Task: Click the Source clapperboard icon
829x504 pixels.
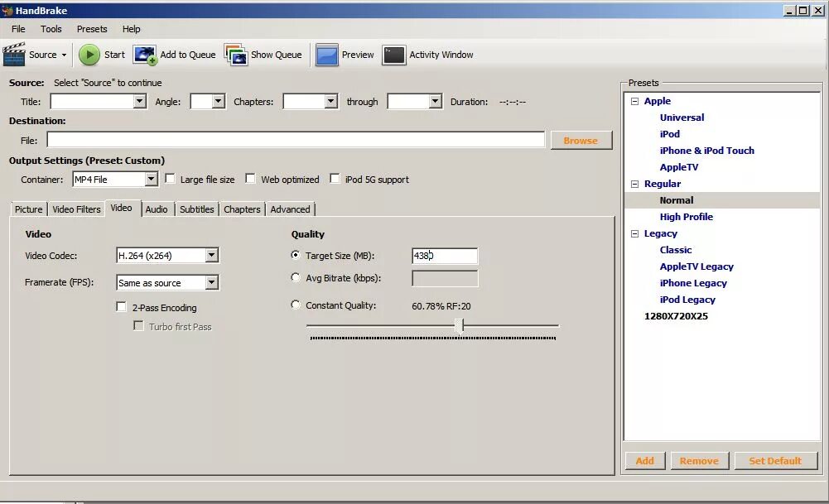Action: tap(14, 55)
